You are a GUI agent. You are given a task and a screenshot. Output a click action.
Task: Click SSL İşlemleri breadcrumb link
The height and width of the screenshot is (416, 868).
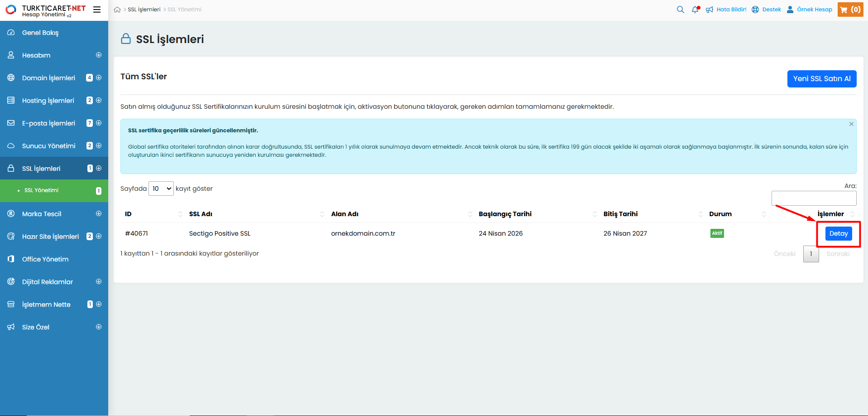[144, 10]
